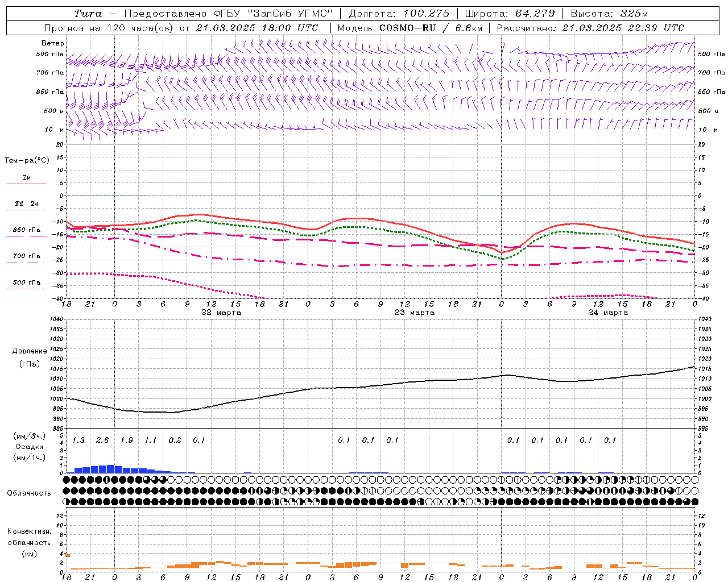The image size is (728, 582).
Task: Click the '23 марта' date label
Action: [x=415, y=313]
